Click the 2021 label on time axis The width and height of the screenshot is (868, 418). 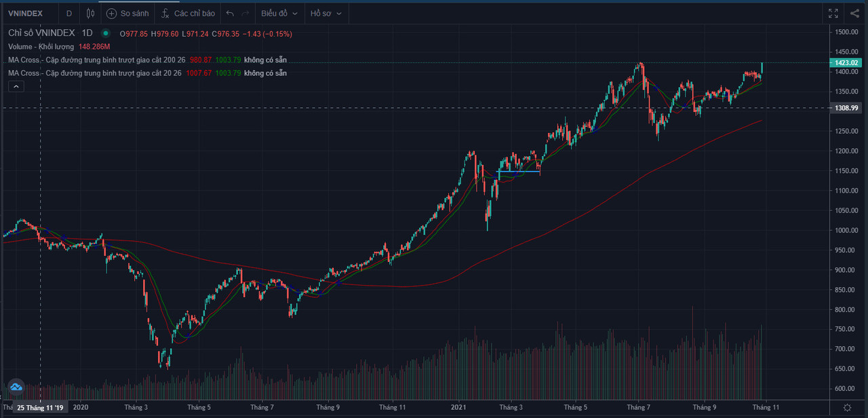click(458, 408)
